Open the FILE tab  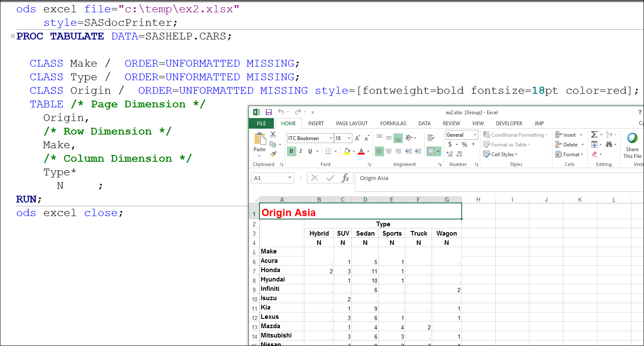click(x=262, y=124)
